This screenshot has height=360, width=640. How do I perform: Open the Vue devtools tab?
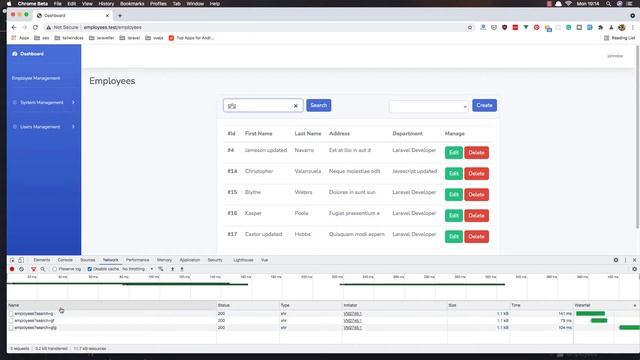pos(264,260)
